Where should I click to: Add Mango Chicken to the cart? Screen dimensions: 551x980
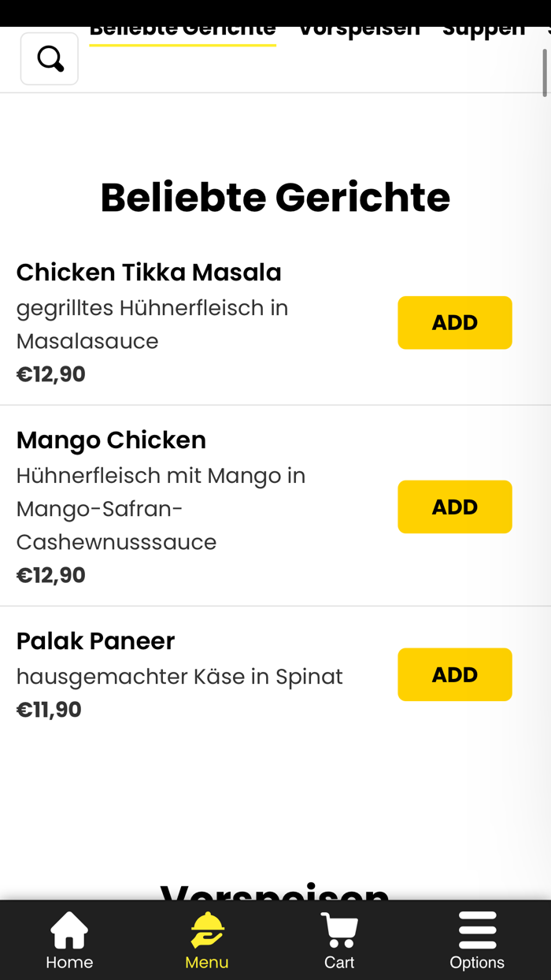click(454, 507)
